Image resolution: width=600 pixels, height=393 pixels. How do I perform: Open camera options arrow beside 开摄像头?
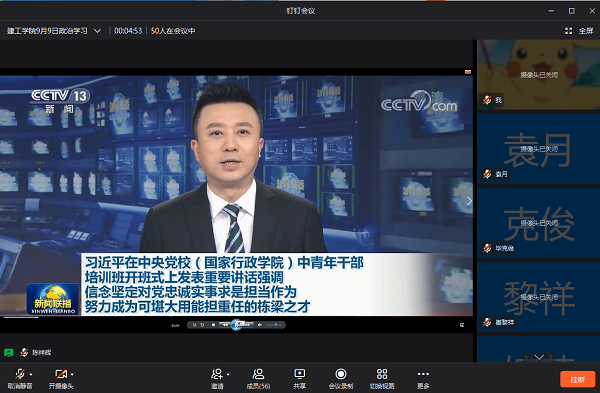(72, 374)
